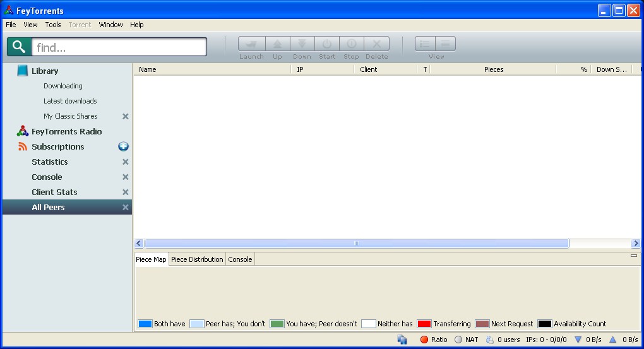Screen dimensions: 644x349
Task: Open Console in the sidebar
Action: (x=47, y=177)
